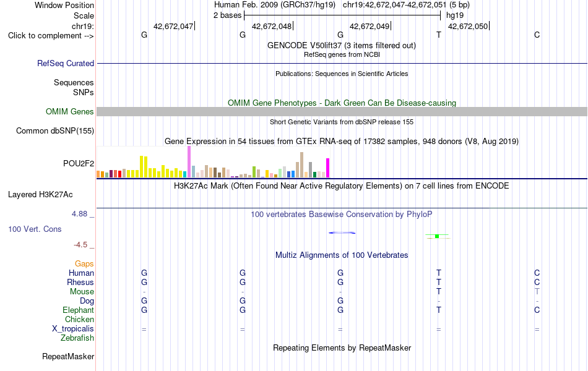Click the Human Feb. 2009 (GRCh37/hg19) text
This screenshot has height=371, width=588.
click(x=274, y=5)
